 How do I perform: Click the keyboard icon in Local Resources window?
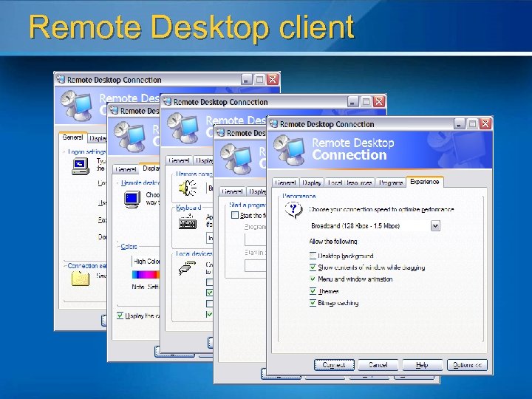click(x=188, y=222)
